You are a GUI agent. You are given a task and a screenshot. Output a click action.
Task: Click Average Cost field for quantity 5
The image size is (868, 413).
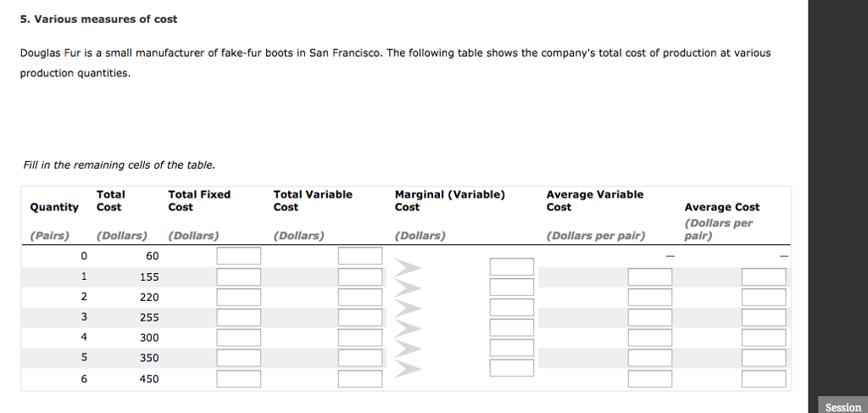pyautogui.click(x=763, y=358)
